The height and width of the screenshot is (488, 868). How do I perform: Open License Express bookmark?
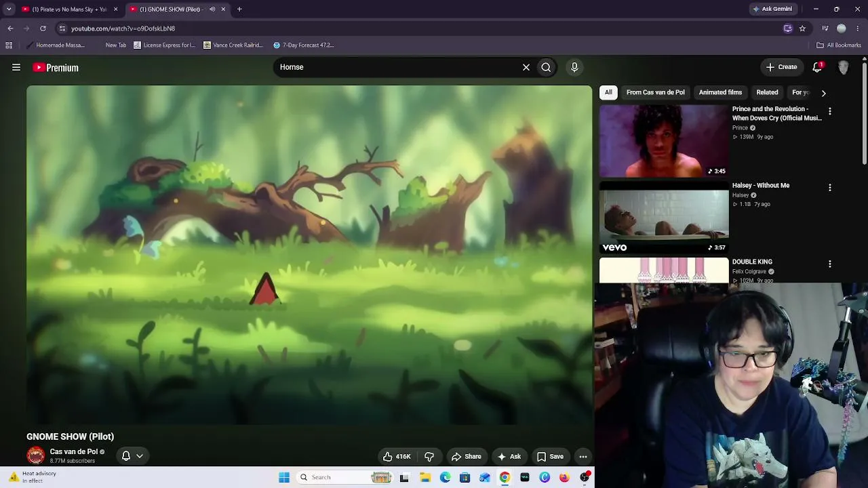pyautogui.click(x=164, y=45)
